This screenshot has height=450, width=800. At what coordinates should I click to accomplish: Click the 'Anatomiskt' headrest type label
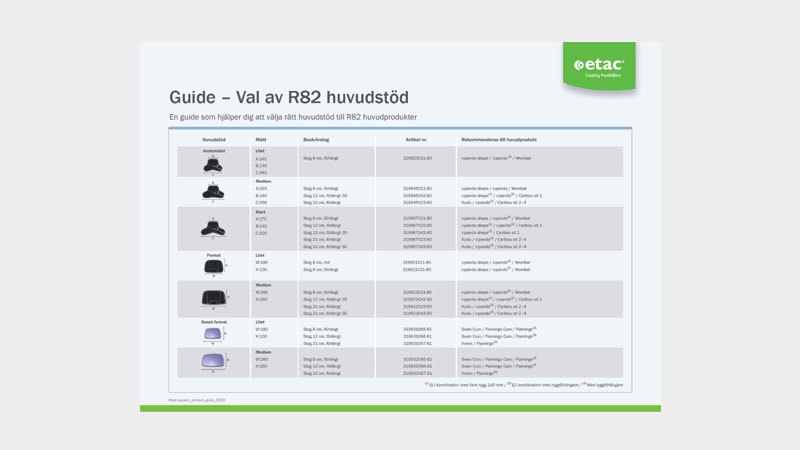[214, 151]
